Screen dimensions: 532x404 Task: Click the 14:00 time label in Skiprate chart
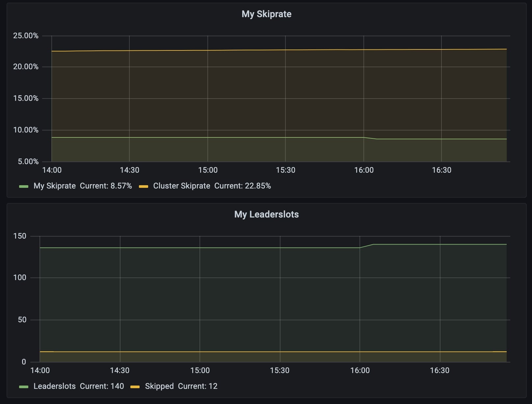[x=52, y=170]
